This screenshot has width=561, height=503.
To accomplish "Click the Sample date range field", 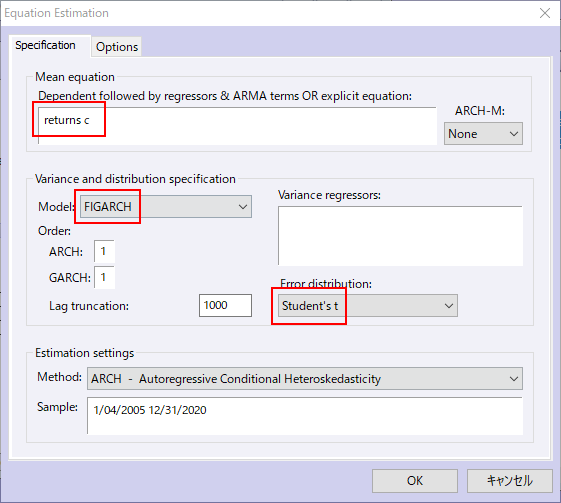I will 305,416.
